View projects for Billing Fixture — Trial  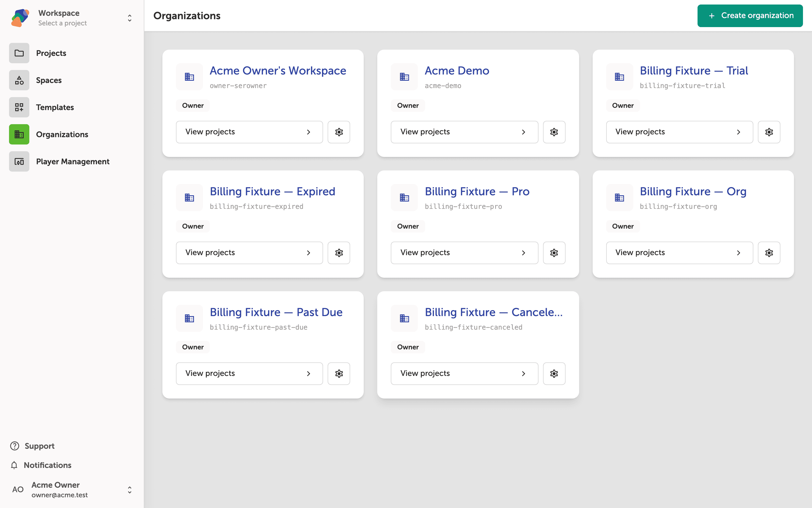click(x=679, y=132)
